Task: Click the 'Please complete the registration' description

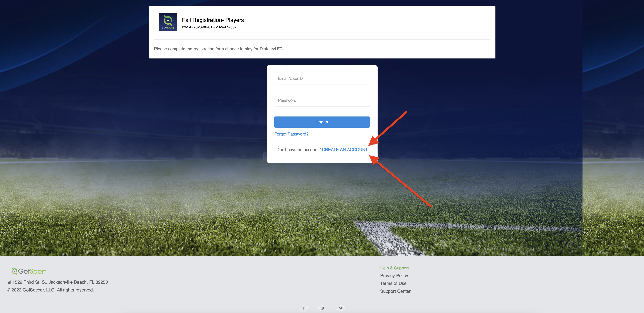Action: (218, 49)
